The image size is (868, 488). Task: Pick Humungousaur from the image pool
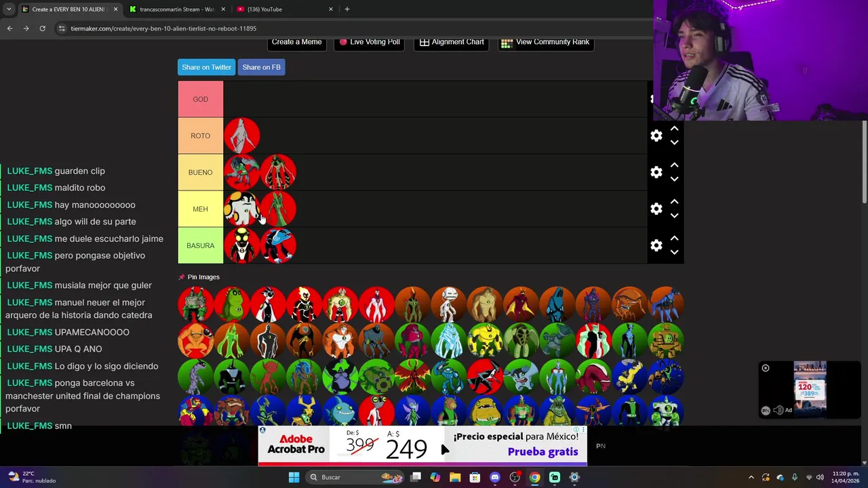[485, 304]
